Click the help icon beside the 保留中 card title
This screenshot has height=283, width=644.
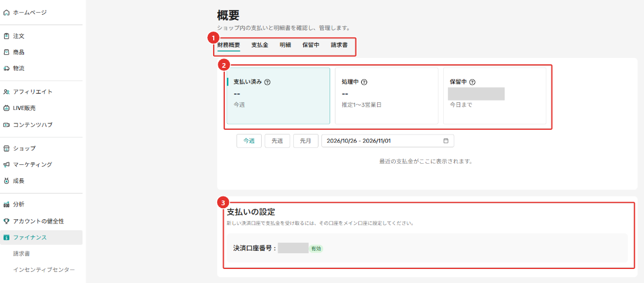[x=472, y=82]
